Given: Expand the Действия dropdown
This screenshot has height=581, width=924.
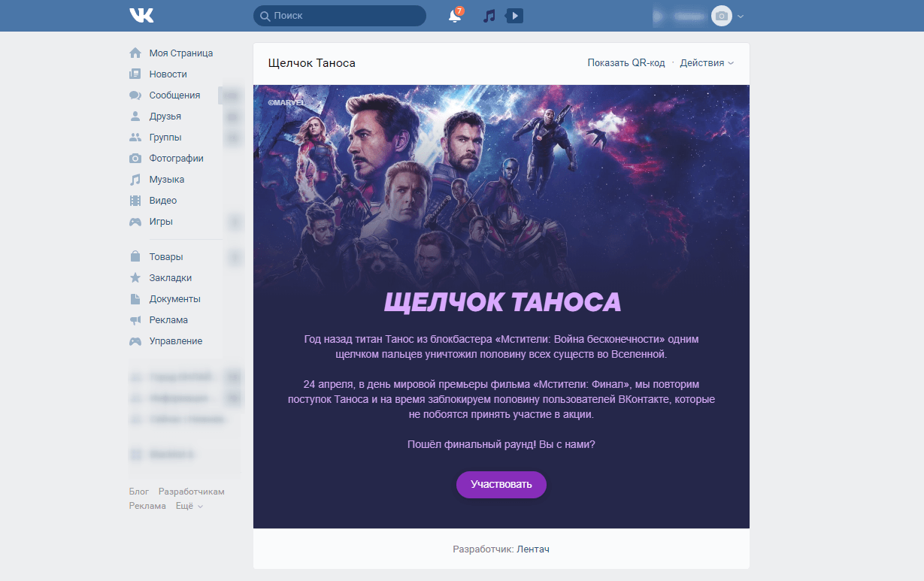Looking at the screenshot, I should [707, 63].
